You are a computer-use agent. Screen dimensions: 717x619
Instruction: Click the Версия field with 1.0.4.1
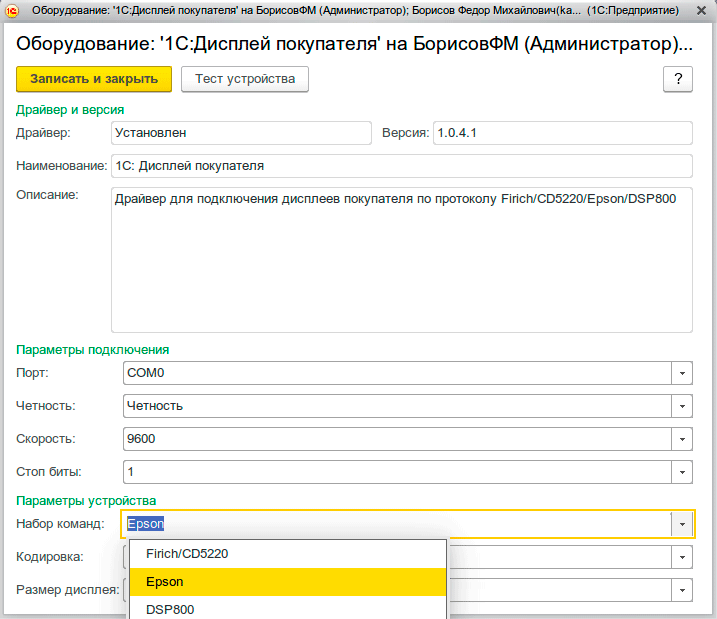[562, 133]
